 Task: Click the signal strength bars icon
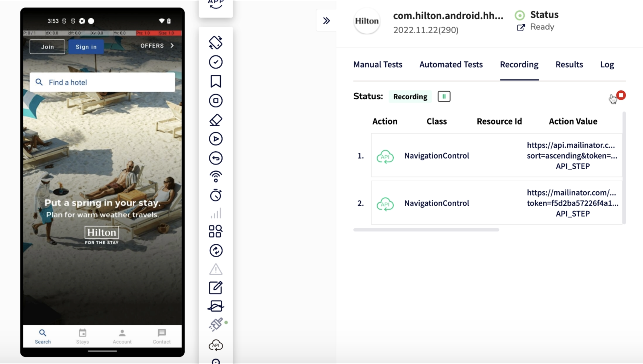point(216,213)
